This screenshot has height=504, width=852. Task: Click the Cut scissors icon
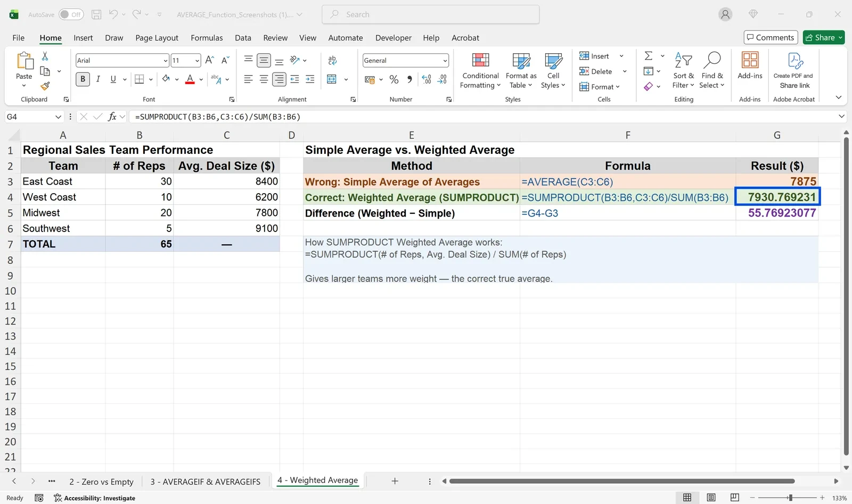point(45,56)
